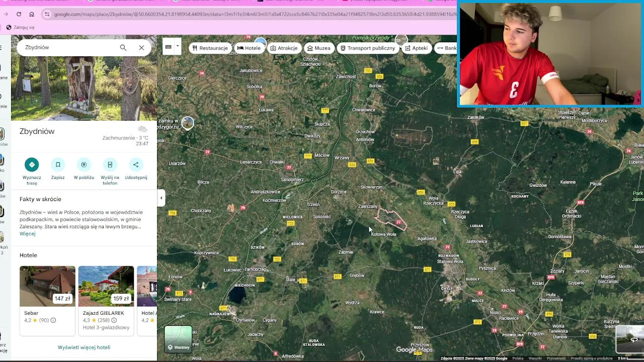Clear the Zbydniów search with X

click(141, 48)
